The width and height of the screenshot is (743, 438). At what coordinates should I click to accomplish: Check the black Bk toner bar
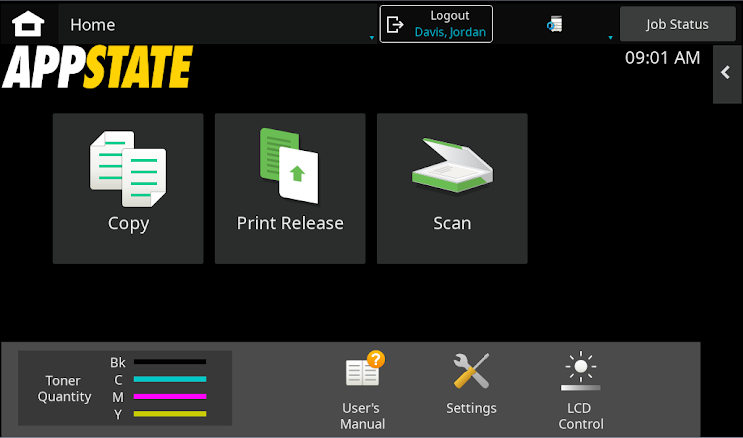click(x=170, y=362)
